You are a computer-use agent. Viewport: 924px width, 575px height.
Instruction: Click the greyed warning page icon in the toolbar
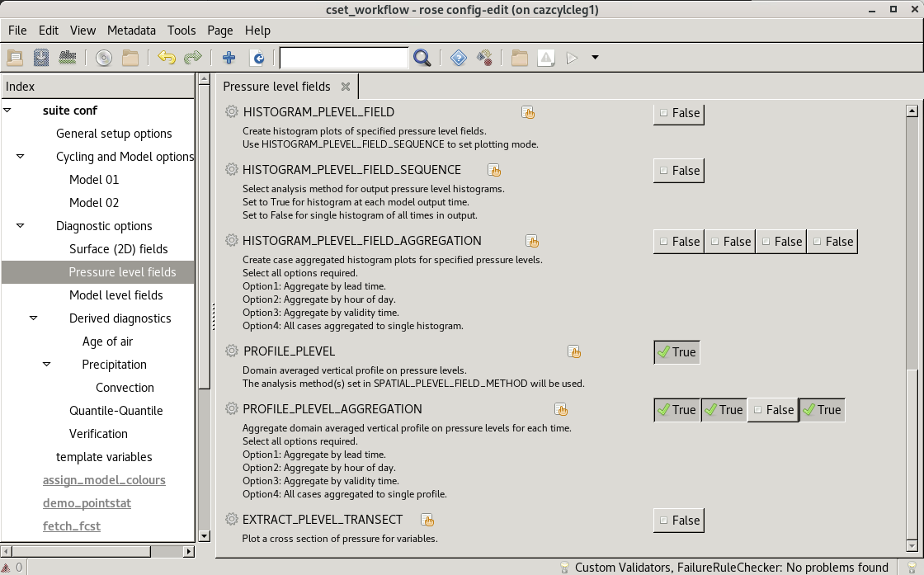pyautogui.click(x=546, y=58)
